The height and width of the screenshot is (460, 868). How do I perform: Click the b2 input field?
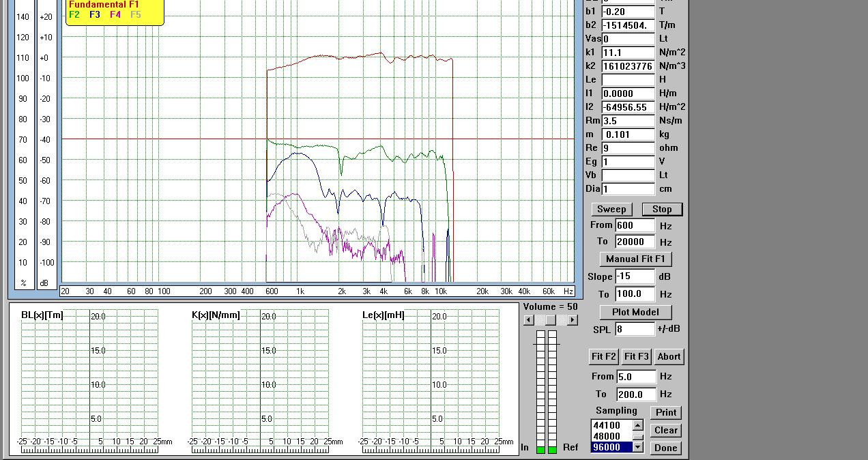628,25
